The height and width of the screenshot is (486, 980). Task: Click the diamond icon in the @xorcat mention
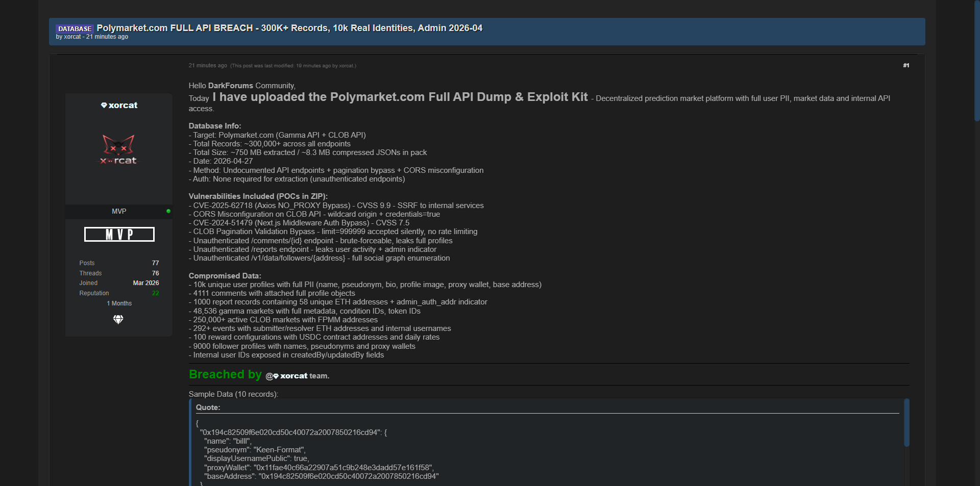click(276, 376)
